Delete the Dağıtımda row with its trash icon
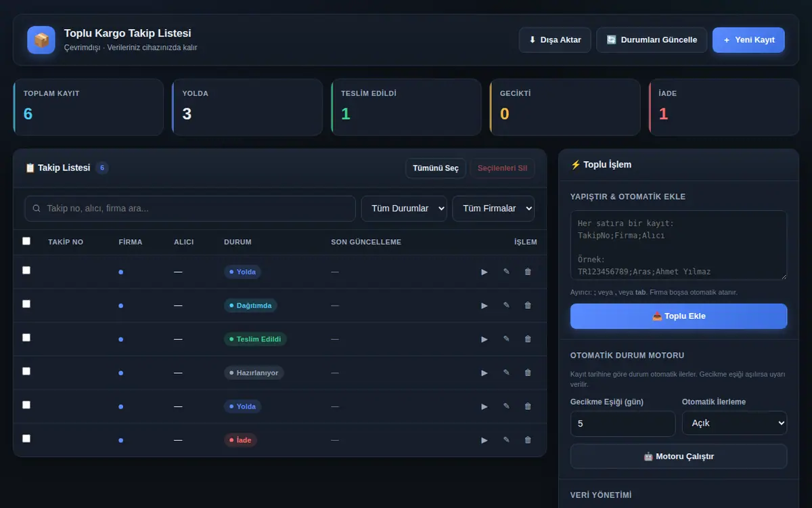812x508 pixels. point(528,305)
